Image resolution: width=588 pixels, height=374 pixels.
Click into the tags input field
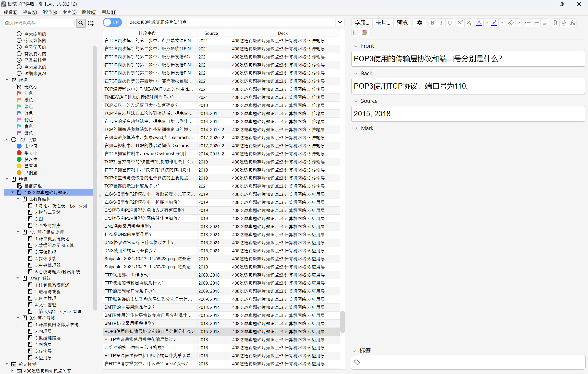click(x=468, y=362)
